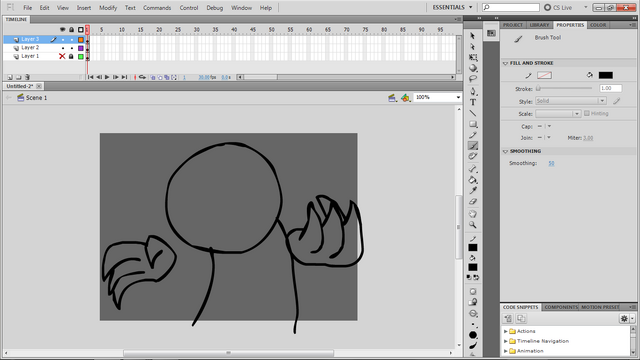This screenshot has height=360, width=640.
Task: Select the Hand tool
Action: (x=473, y=214)
